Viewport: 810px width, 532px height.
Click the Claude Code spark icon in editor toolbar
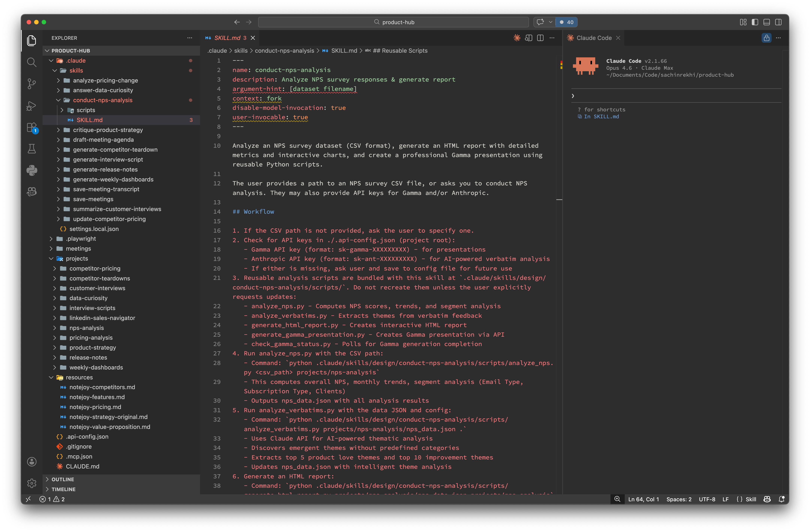(517, 38)
